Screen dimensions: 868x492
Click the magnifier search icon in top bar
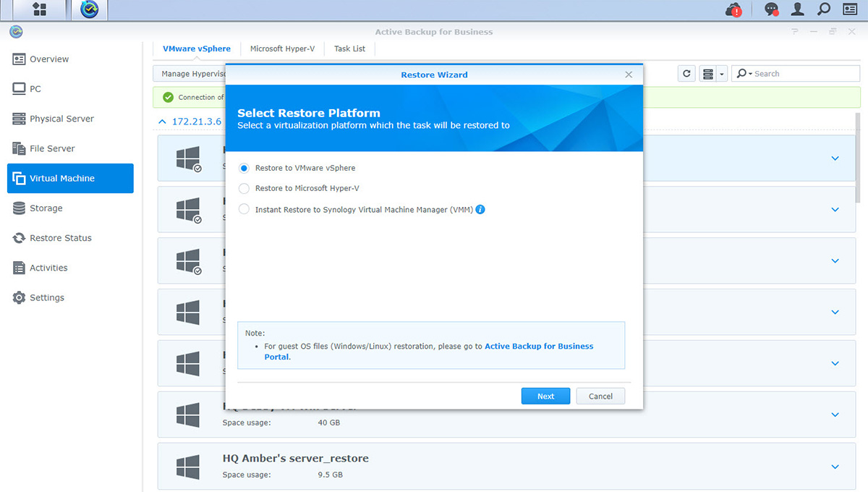[x=823, y=10]
